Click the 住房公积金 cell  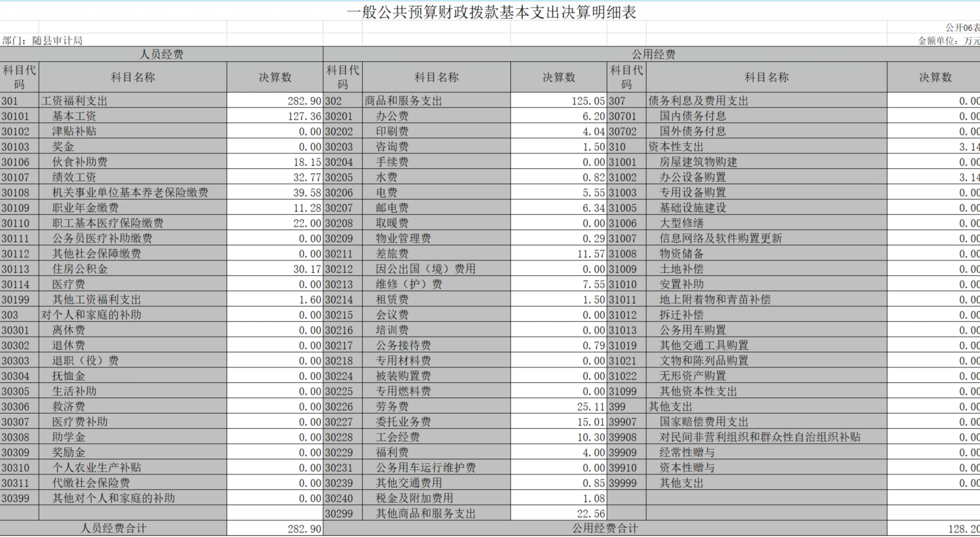coord(133,269)
